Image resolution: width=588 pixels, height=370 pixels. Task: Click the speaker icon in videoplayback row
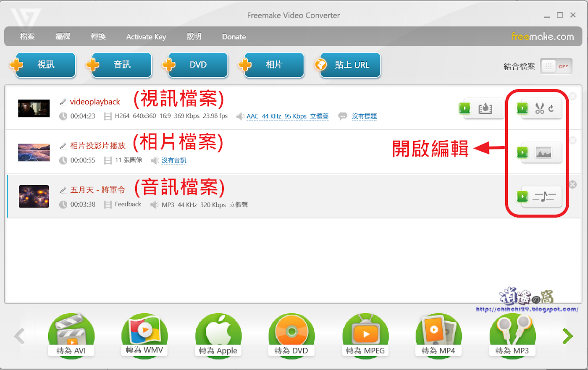(240, 116)
